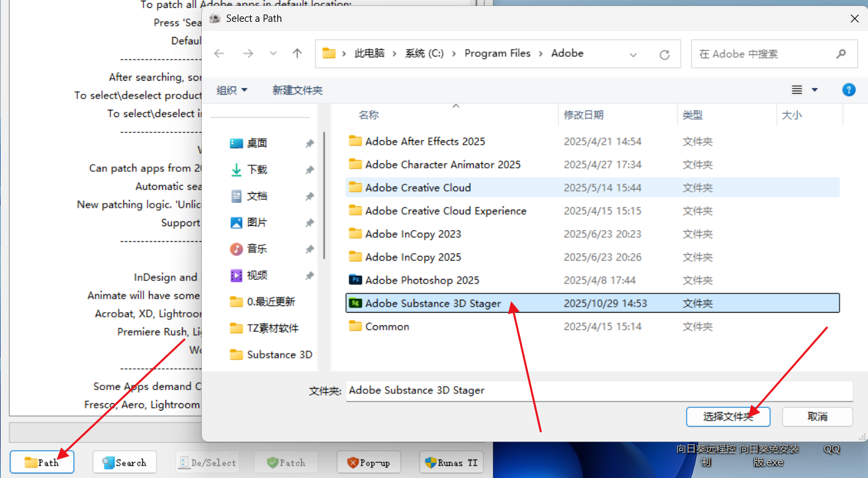Select the Adobe InCopy 2023 folder
The width and height of the screenshot is (868, 478).
413,234
